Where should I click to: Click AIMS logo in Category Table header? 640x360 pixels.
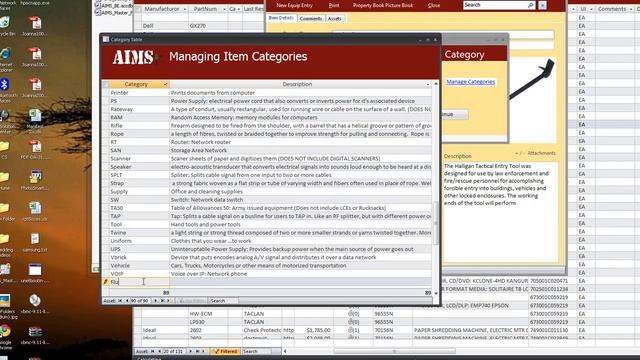click(x=135, y=57)
